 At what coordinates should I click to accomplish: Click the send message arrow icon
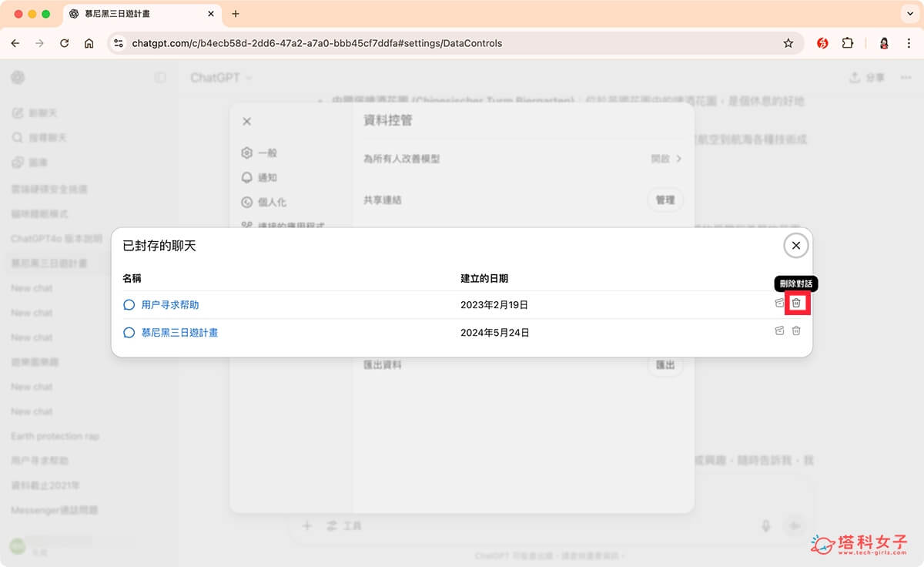tap(794, 525)
